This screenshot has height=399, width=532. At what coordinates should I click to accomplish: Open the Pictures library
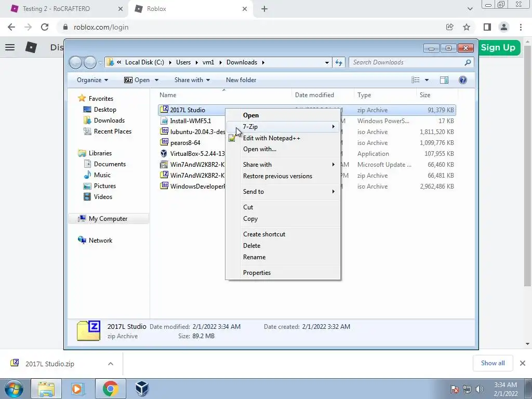tap(104, 186)
